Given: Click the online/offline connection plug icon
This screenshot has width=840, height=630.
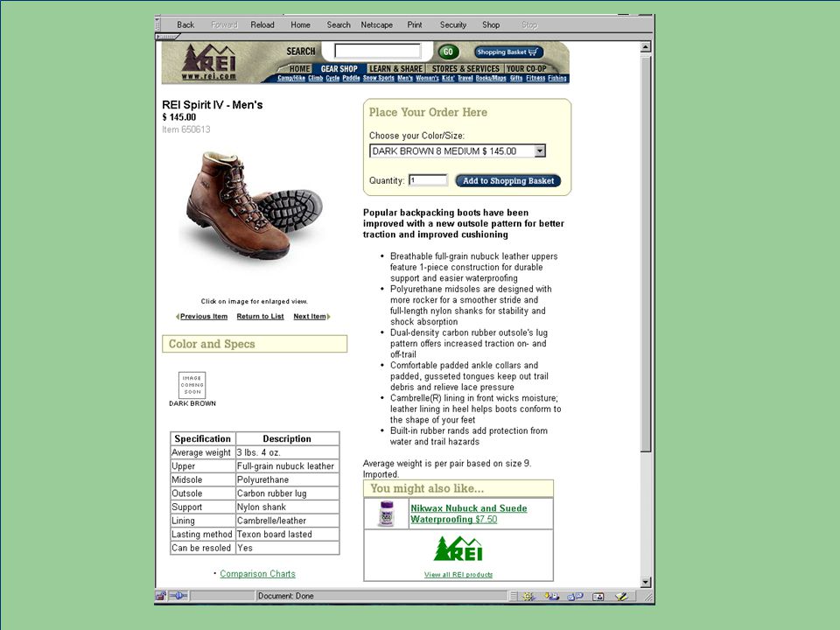Looking at the screenshot, I should 178,595.
